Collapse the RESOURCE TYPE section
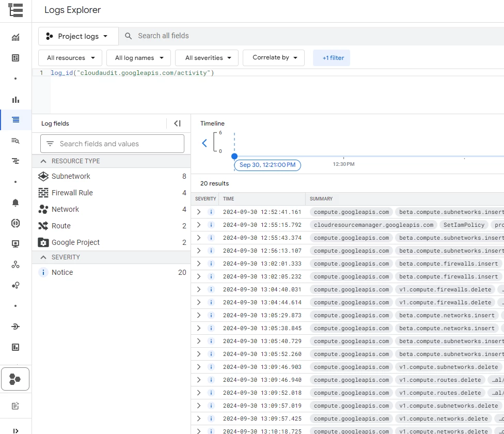 click(43, 161)
